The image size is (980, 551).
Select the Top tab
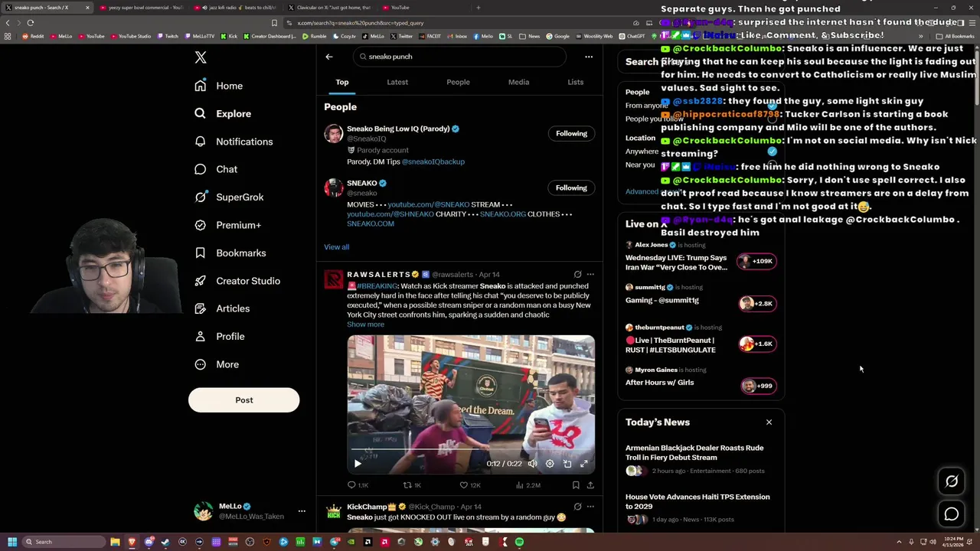click(342, 82)
